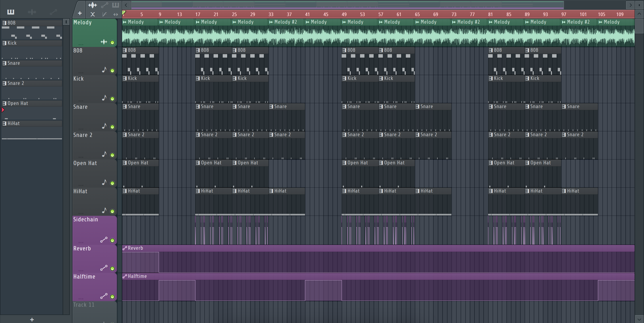Click bar 65 on the timeline ruler
Viewport: 644px width, 323px height.
point(417,14)
